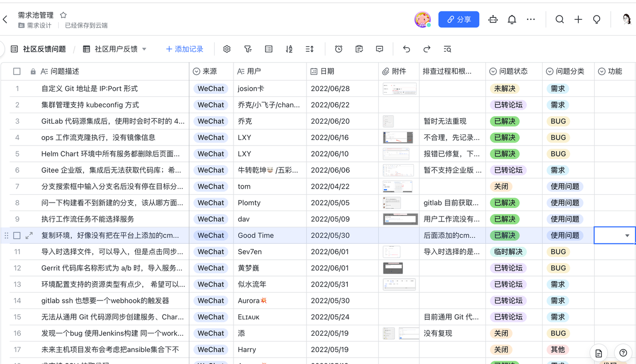The width and height of the screenshot is (636, 364).
Task: Click 添加记录 to add a record
Action: click(184, 49)
